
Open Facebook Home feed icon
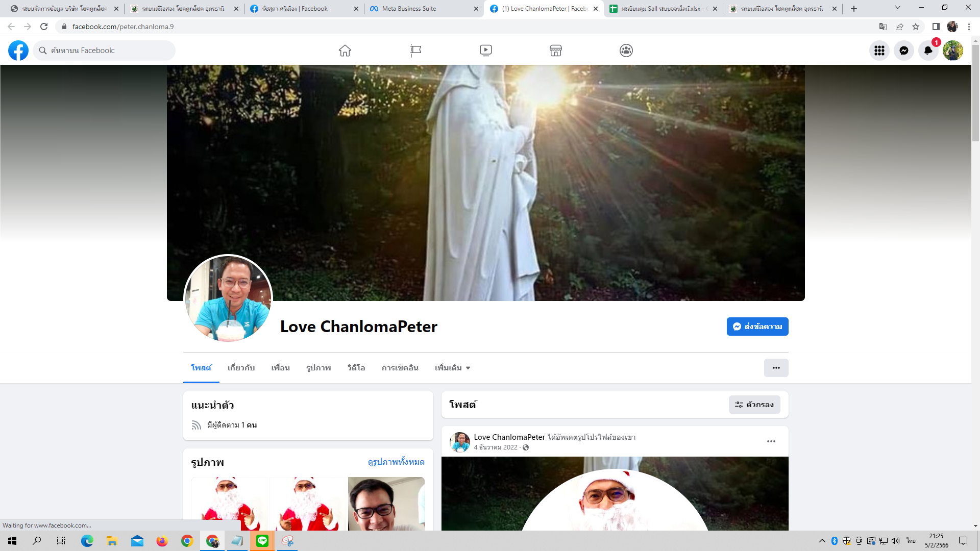click(x=345, y=51)
